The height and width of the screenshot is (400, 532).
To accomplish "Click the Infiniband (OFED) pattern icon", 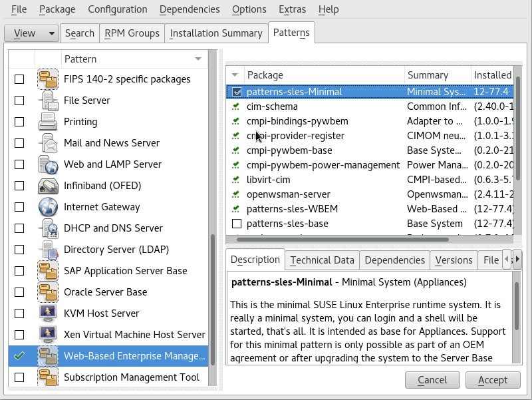I will pos(48,186).
